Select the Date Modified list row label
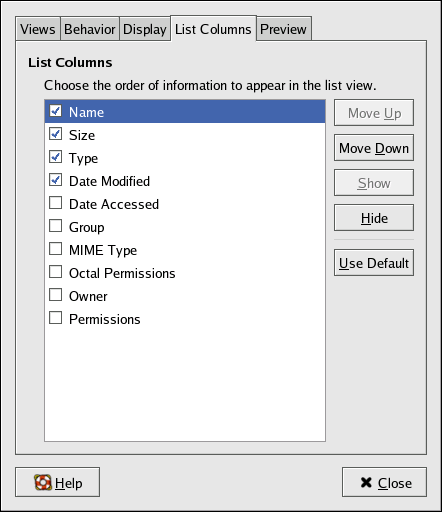The width and height of the screenshot is (442, 512). [109, 181]
